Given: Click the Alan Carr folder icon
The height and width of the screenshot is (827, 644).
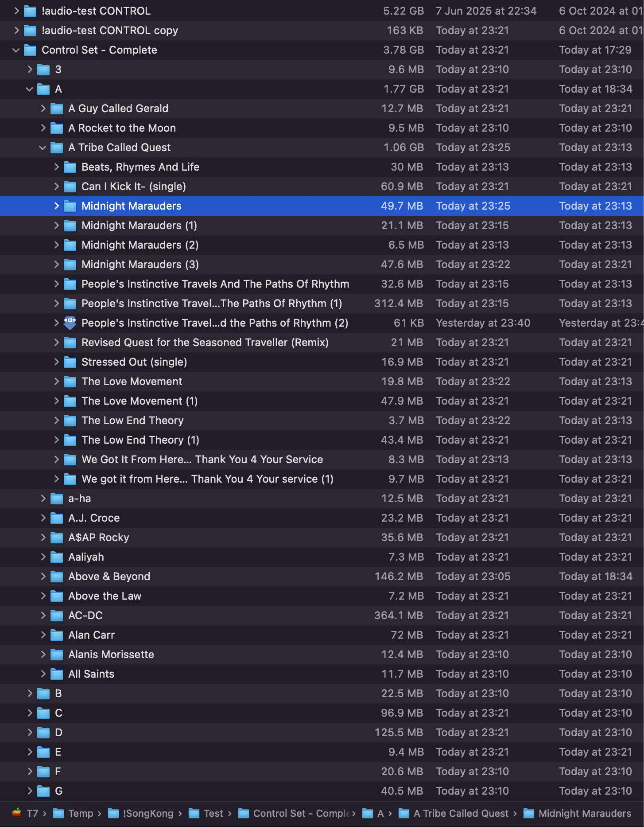Looking at the screenshot, I should (57, 635).
